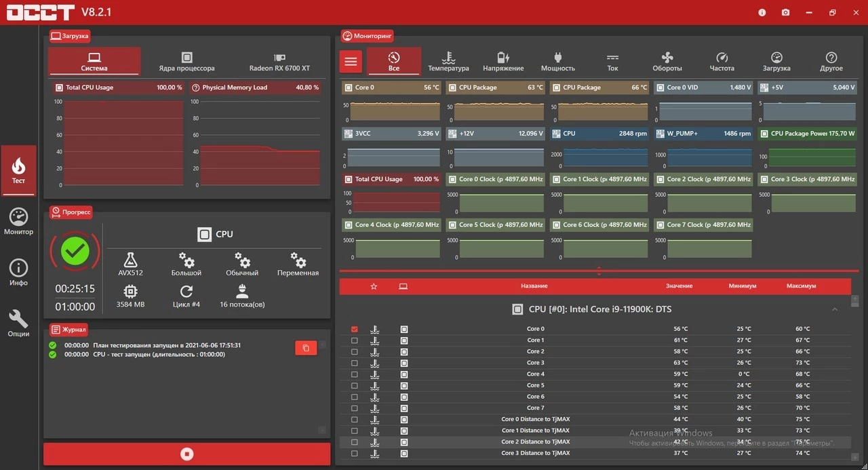
Task: Filter monitoring by Загрузка
Action: 776,61
